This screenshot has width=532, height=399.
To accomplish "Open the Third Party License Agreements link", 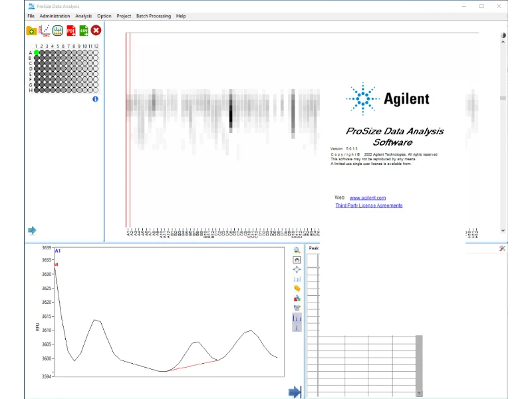I will point(368,206).
